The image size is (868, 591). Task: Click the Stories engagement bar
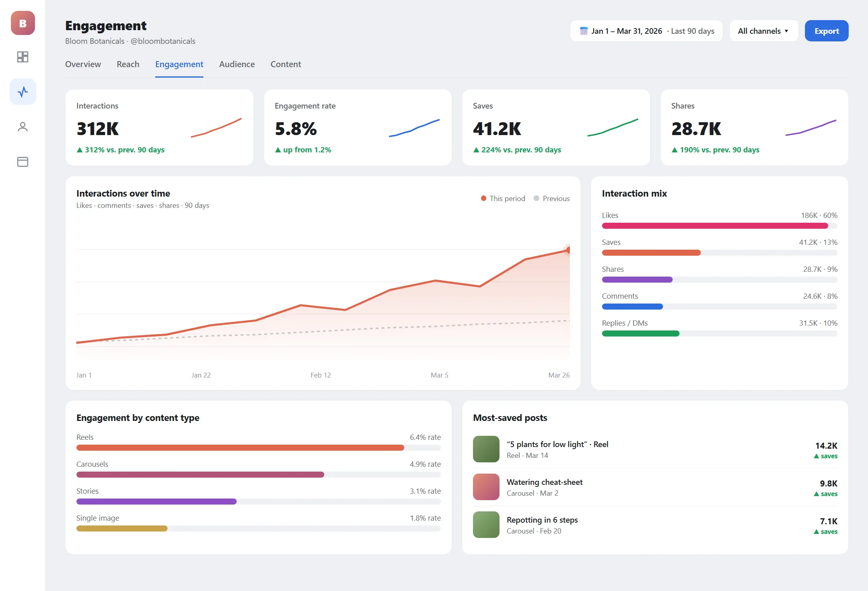(258, 502)
